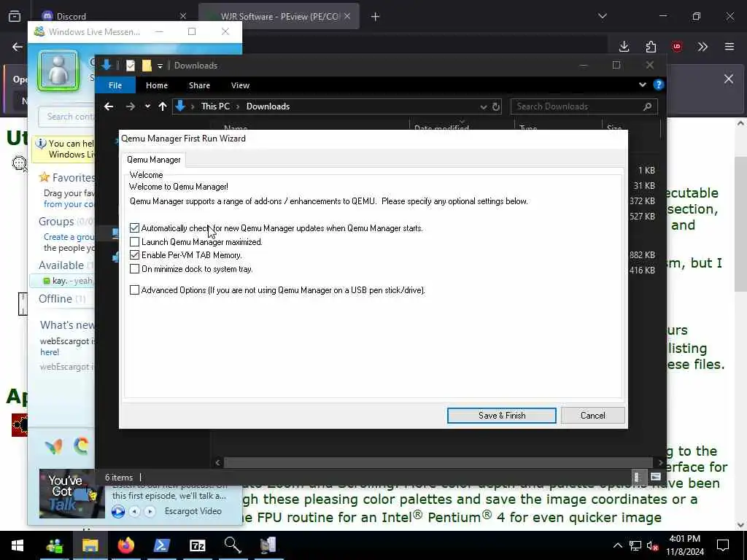Check On minimize dock to system tray

pos(134,269)
